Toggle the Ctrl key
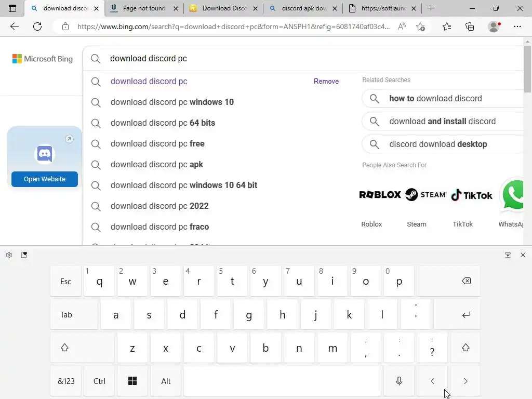Viewport: 532px width, 399px height. click(x=99, y=381)
